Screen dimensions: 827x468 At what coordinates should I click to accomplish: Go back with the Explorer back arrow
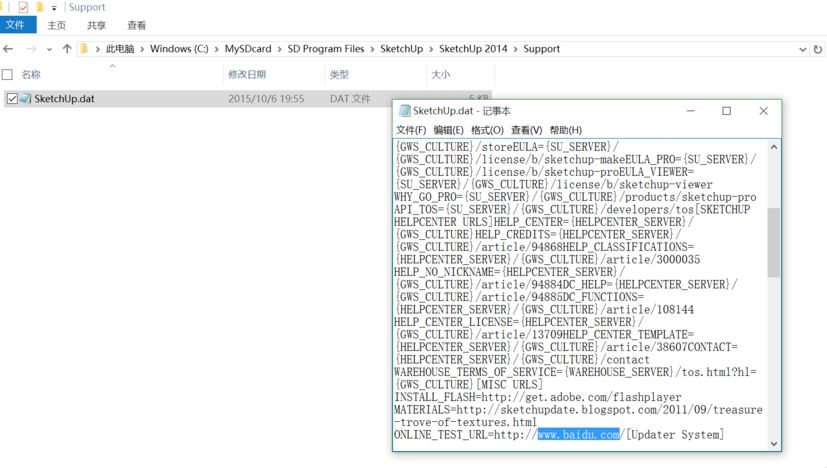8,49
